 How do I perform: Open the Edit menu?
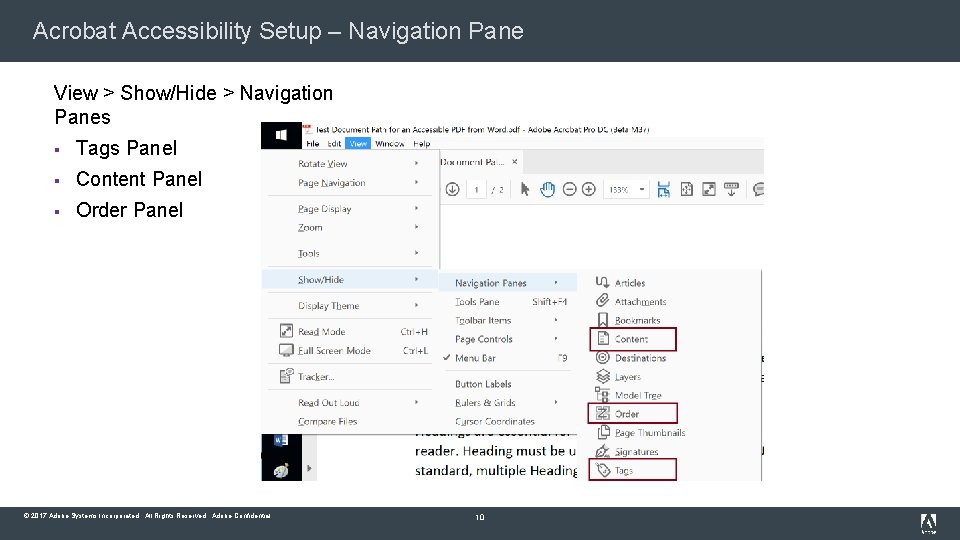[334, 144]
